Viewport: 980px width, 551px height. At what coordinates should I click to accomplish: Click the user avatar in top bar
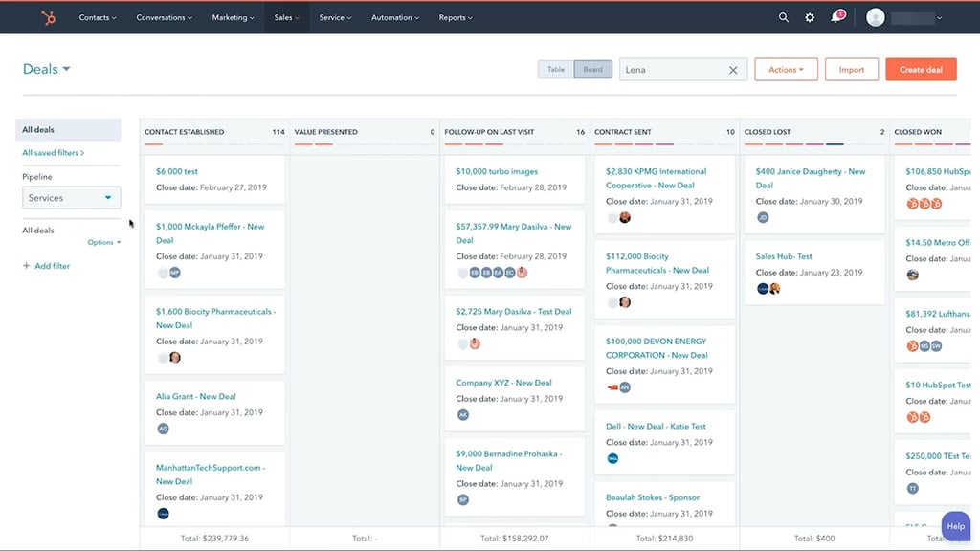pyautogui.click(x=875, y=17)
